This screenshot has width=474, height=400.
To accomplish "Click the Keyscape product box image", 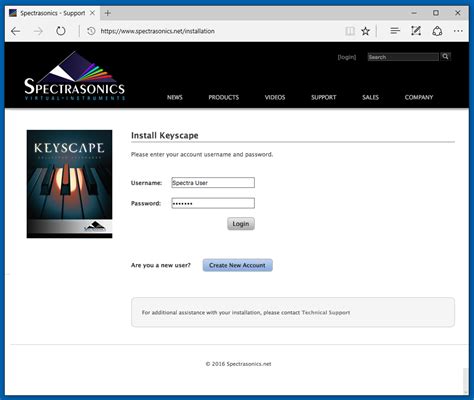I will [69, 184].
